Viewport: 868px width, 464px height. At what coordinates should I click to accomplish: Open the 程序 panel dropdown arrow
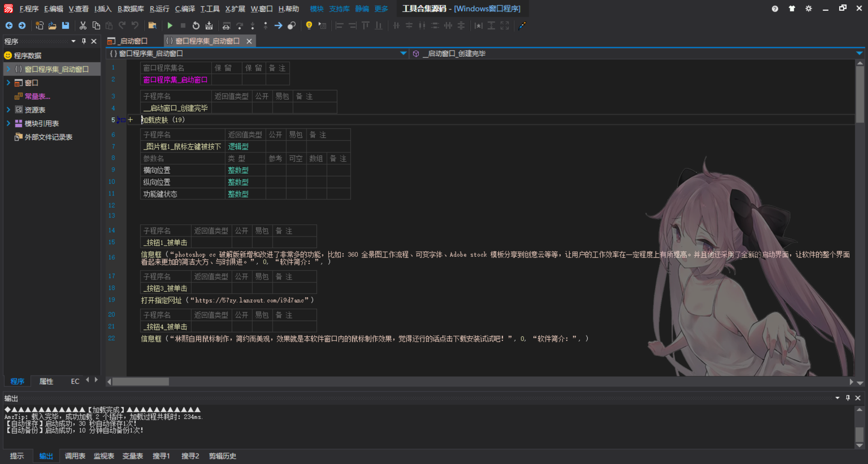point(73,41)
